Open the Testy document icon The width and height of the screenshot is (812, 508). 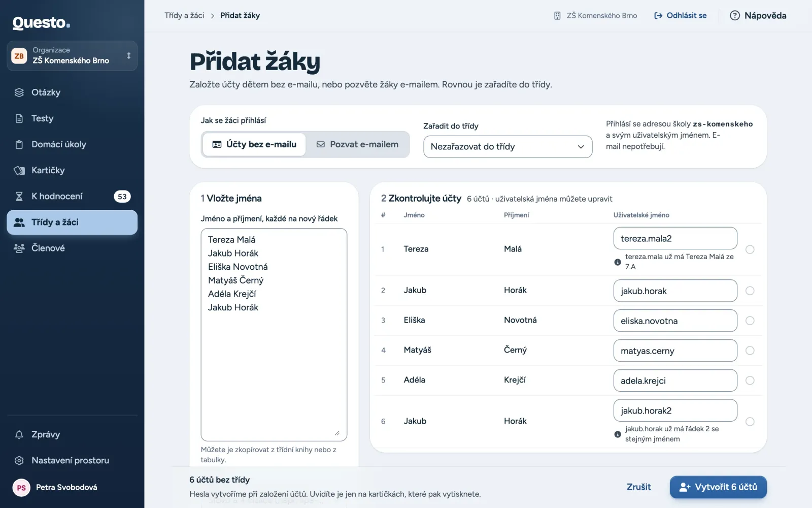click(x=19, y=118)
